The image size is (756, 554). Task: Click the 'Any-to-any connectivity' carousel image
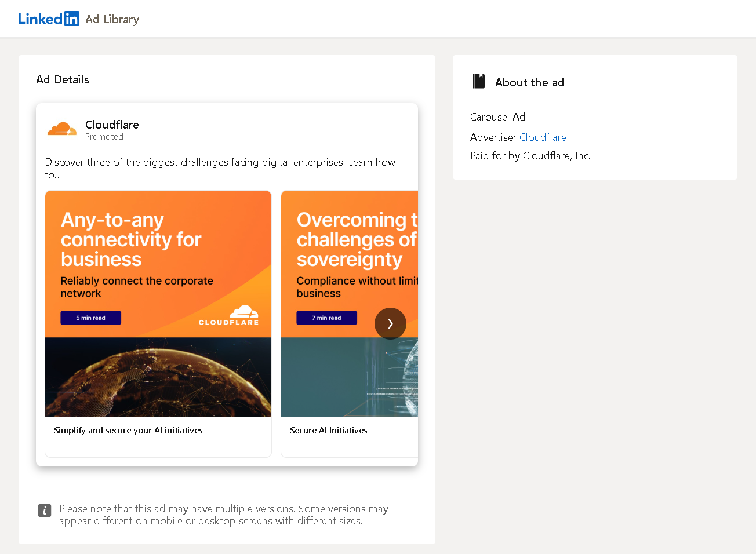(x=158, y=303)
